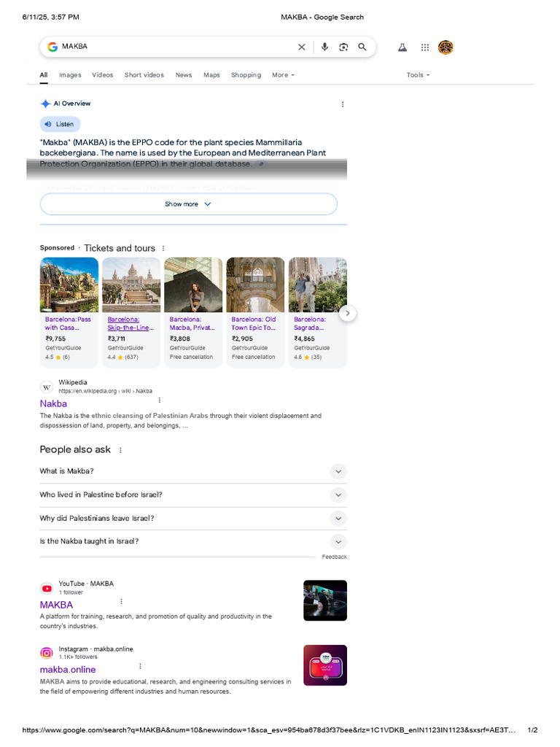Click the Listen button
Viewport: 560px width, 747px height.
[x=60, y=124]
